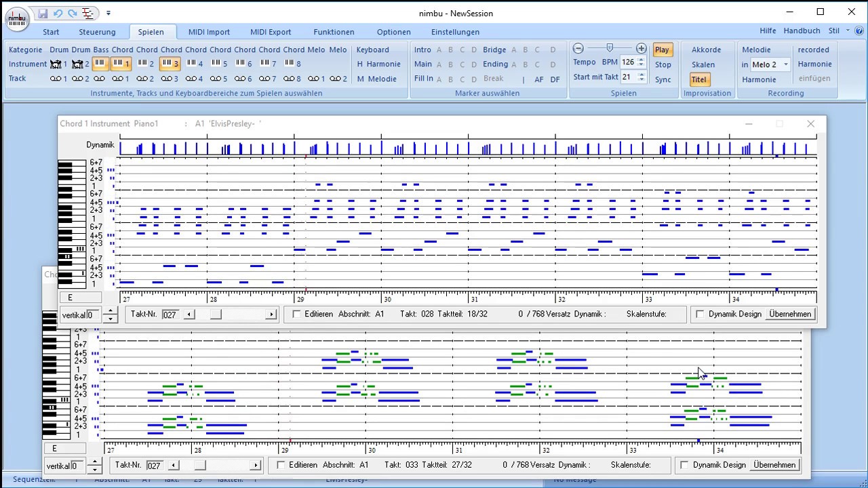This screenshot has width=868, height=488.
Task: Click the Stop button
Action: click(x=663, y=64)
